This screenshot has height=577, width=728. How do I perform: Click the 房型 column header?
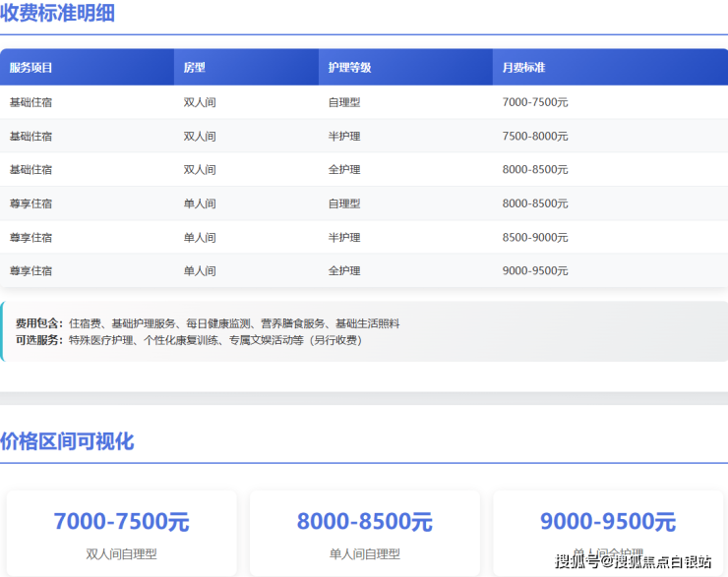click(x=195, y=68)
